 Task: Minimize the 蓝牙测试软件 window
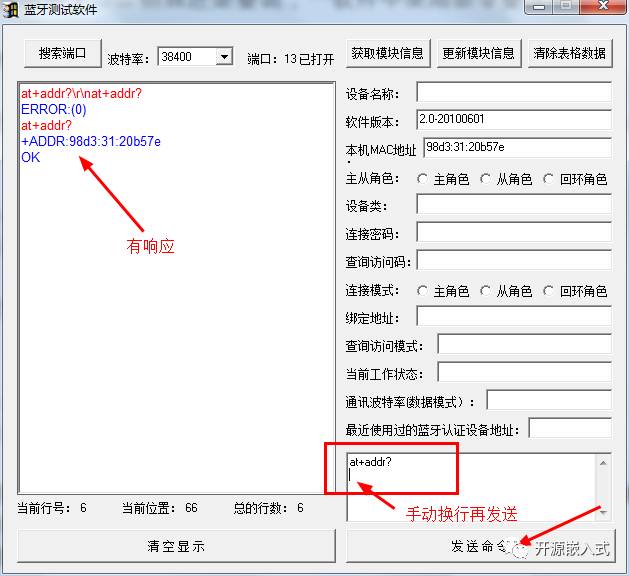pos(539,7)
